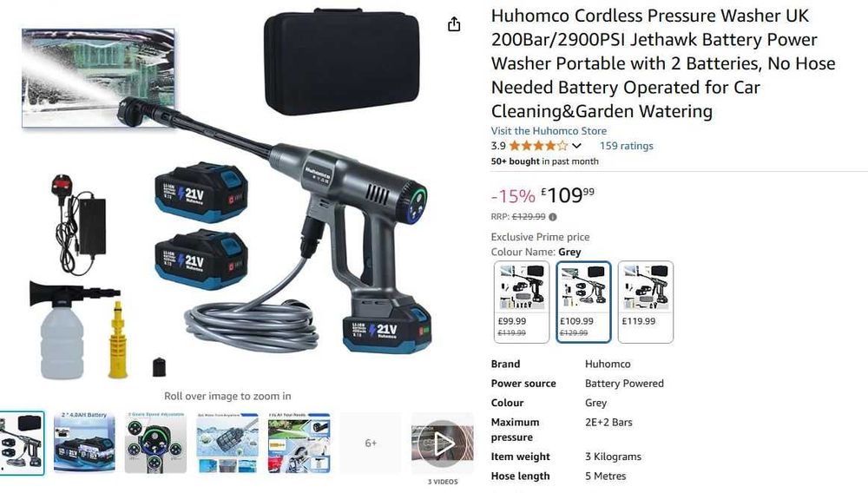
Task: Select the first main product thumbnail
Action: coord(22,443)
